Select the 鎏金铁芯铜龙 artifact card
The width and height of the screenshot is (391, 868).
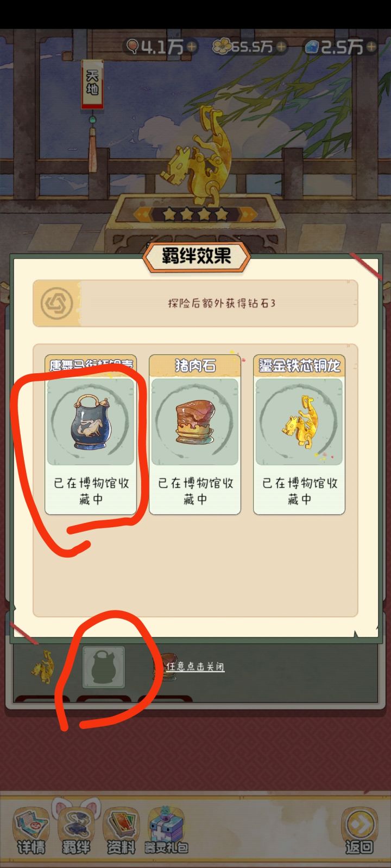coord(299,435)
